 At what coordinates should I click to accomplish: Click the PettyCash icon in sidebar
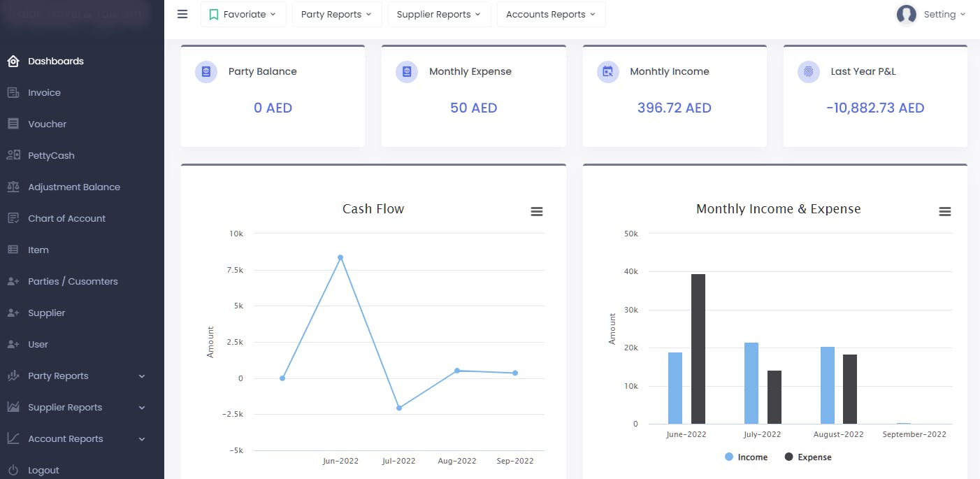13,155
